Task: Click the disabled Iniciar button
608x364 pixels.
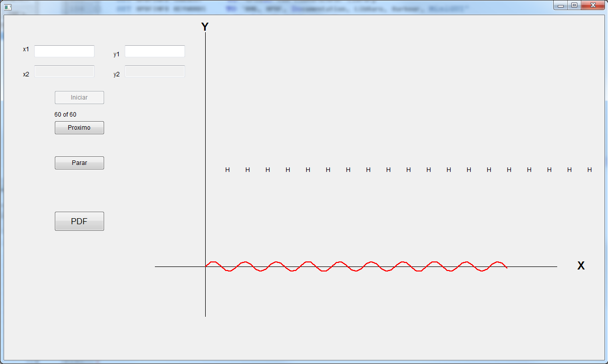Action: coord(79,97)
